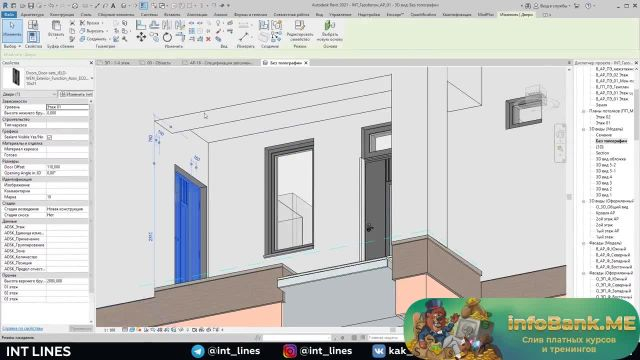
Task: Toggle the Sealant Visible checkbox
Action: point(49,137)
